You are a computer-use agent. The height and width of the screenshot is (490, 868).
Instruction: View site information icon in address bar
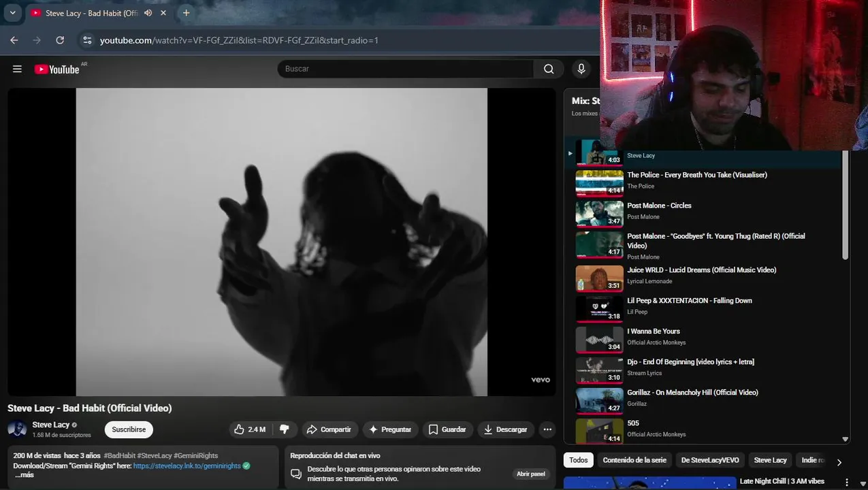click(87, 40)
